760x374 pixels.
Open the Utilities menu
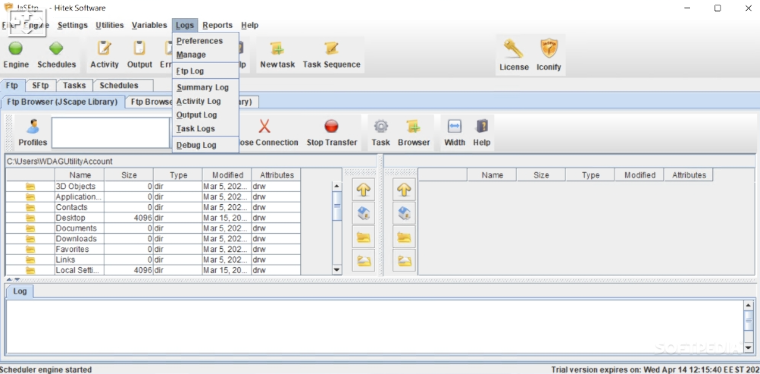tap(110, 25)
